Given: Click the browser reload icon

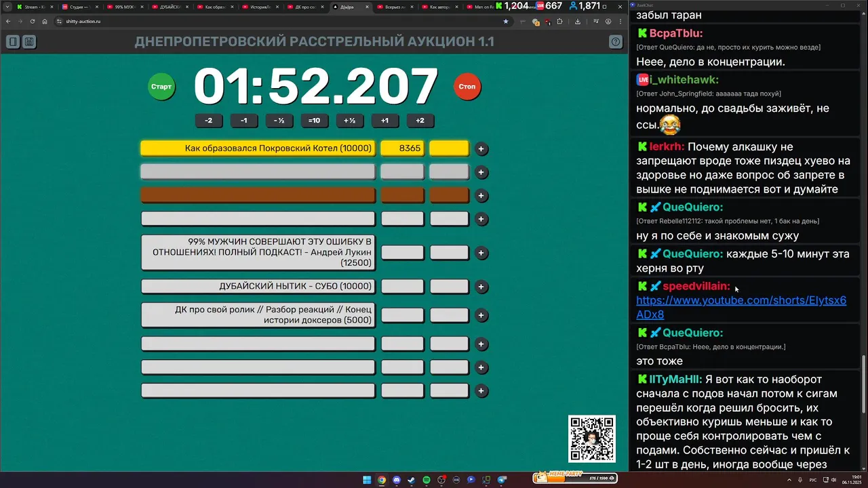Looking at the screenshot, I should pos(32,21).
